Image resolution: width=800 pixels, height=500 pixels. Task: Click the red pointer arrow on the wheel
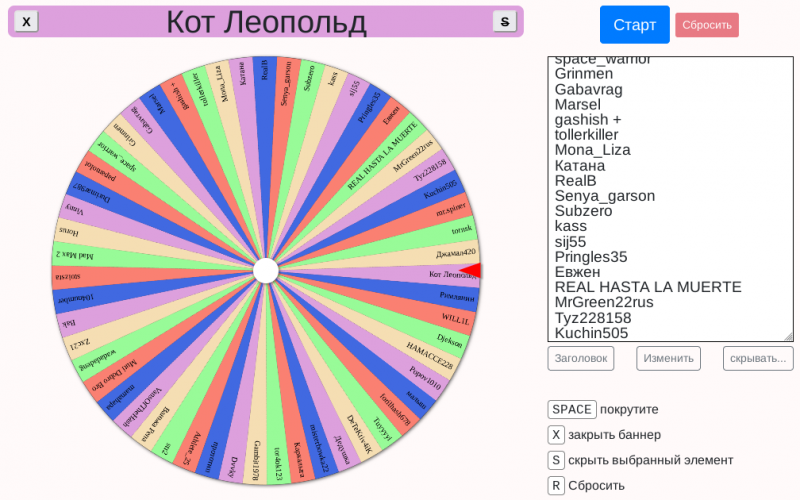[x=471, y=271]
